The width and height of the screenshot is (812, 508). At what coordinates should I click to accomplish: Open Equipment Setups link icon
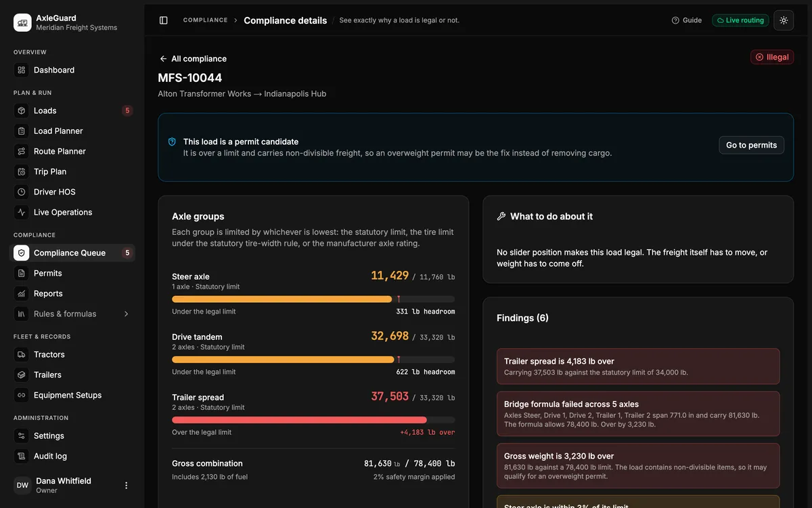[x=22, y=395]
